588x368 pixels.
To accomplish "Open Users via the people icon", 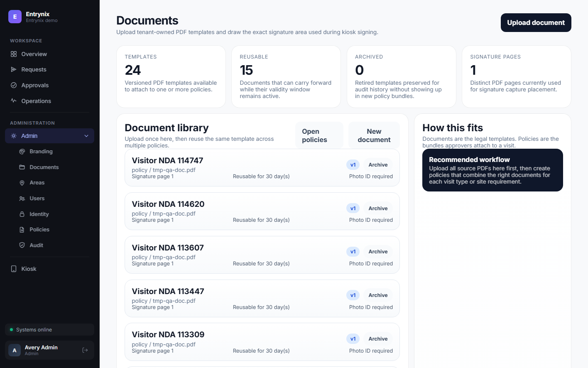I will click(x=22, y=198).
